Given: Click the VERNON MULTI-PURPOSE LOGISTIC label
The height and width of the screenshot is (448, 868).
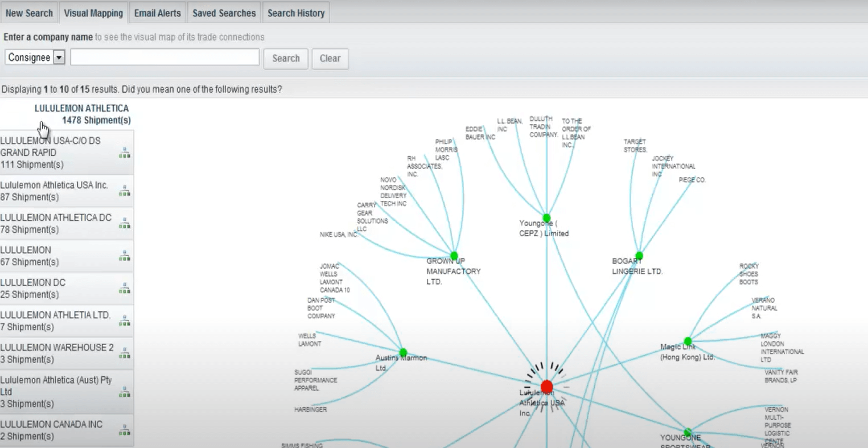Looking at the screenshot, I should tap(778, 425).
